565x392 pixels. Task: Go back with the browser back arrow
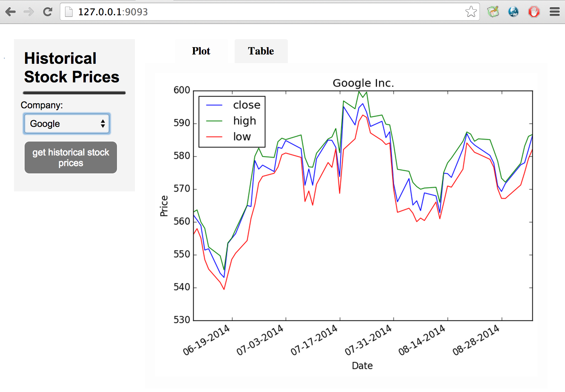coord(11,12)
